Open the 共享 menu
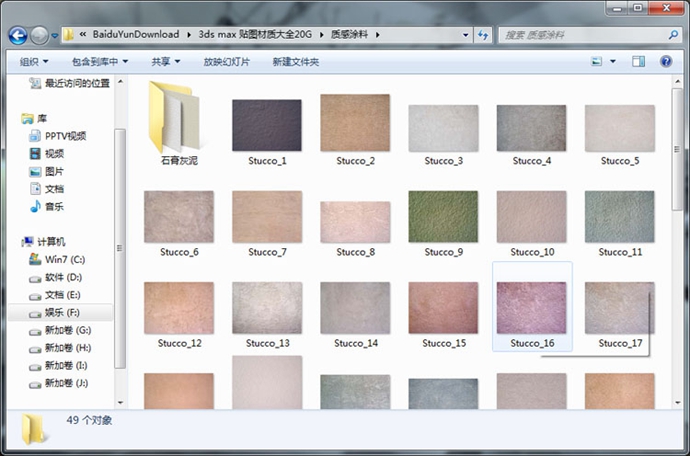This screenshot has height=456, width=690. (165, 62)
